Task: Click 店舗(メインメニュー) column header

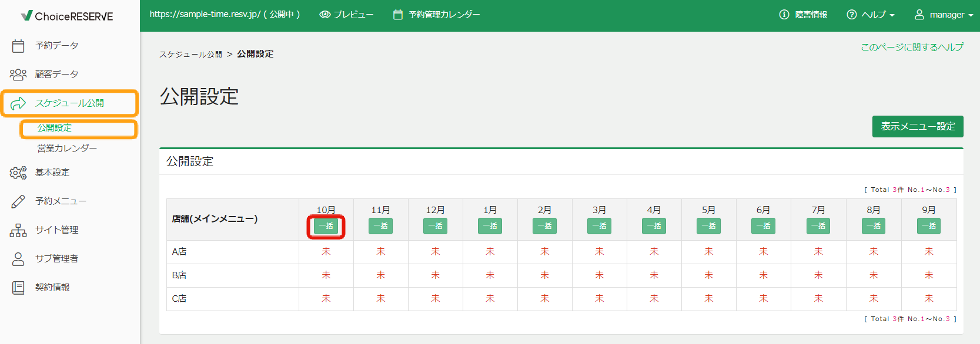Action: 215,219
